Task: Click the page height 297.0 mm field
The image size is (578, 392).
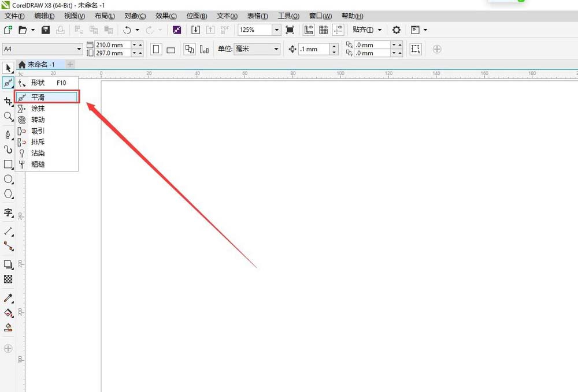Action: [x=113, y=53]
